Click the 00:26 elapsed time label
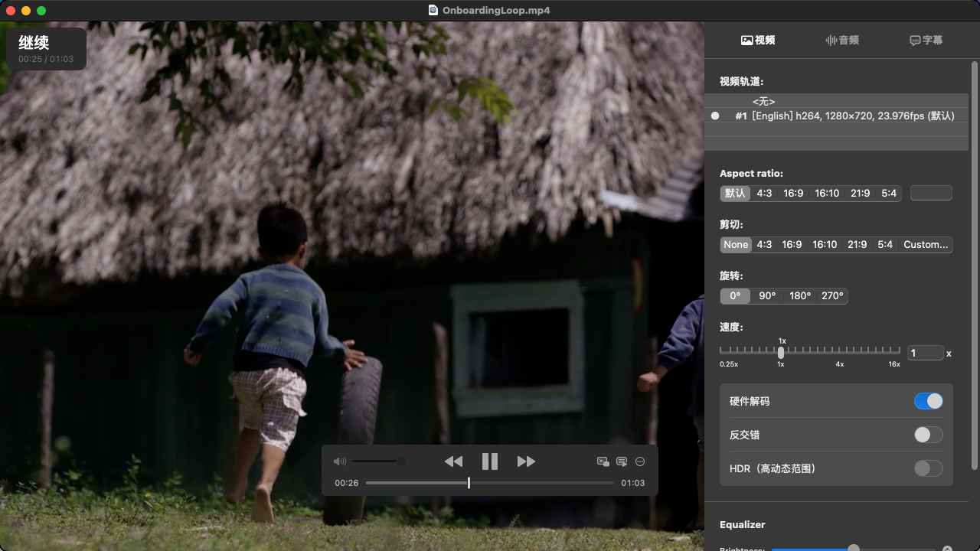Viewport: 980px width, 551px height. pyautogui.click(x=347, y=483)
